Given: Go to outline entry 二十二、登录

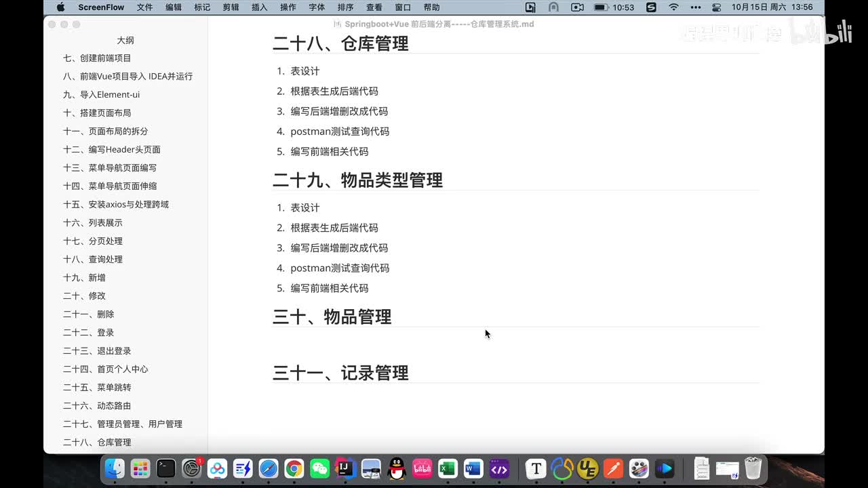Looking at the screenshot, I should tap(88, 333).
